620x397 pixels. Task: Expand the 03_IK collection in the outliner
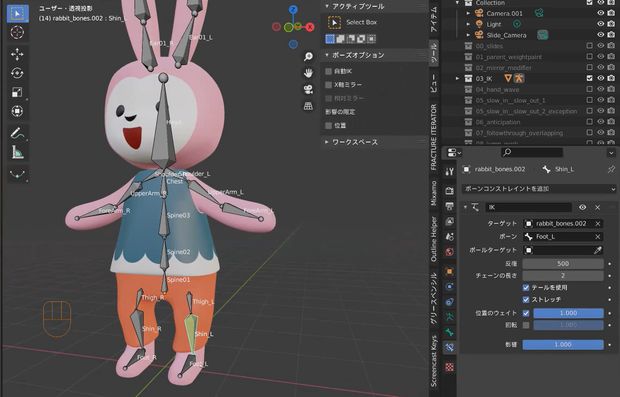point(457,78)
